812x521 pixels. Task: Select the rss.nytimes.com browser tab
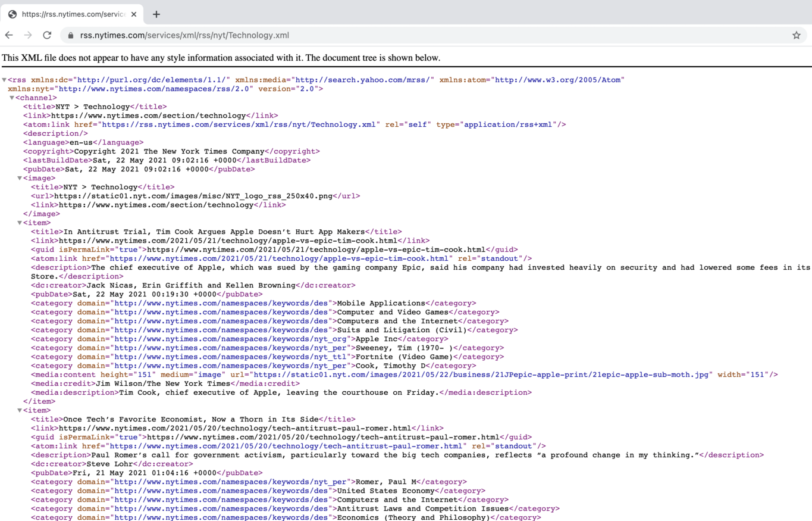[x=71, y=14]
